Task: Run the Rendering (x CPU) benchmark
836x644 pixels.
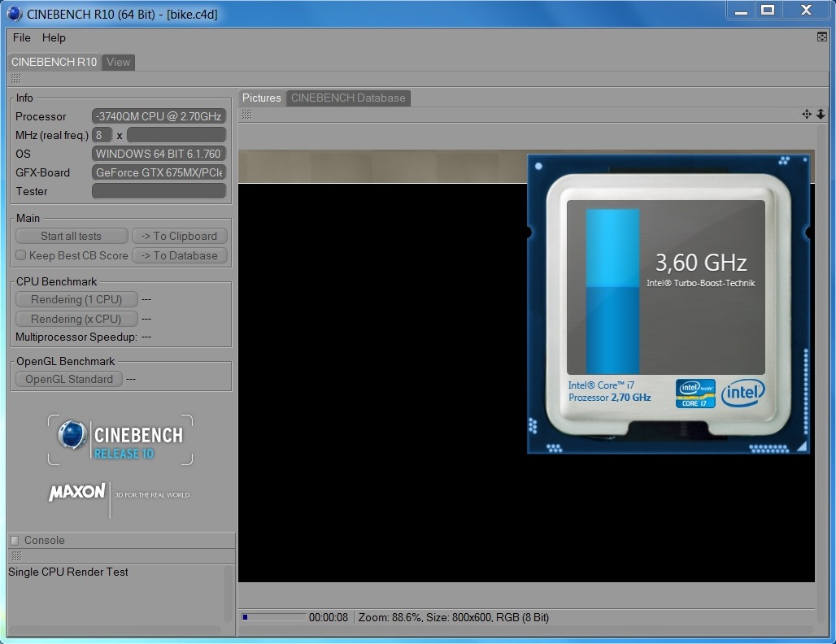Action: tap(76, 319)
